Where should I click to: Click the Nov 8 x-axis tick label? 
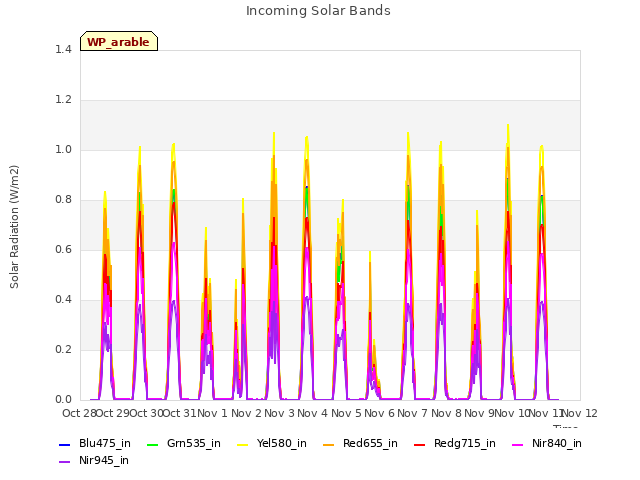pyautogui.click(x=447, y=413)
